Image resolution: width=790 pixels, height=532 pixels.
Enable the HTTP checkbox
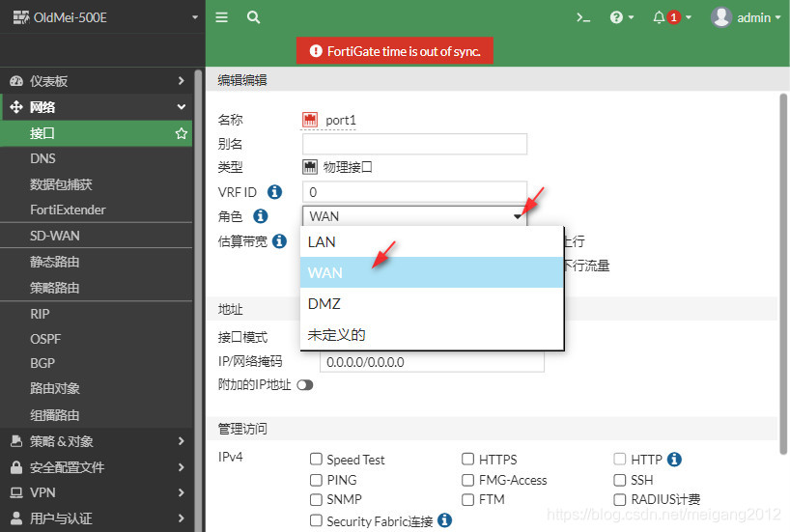click(619, 459)
